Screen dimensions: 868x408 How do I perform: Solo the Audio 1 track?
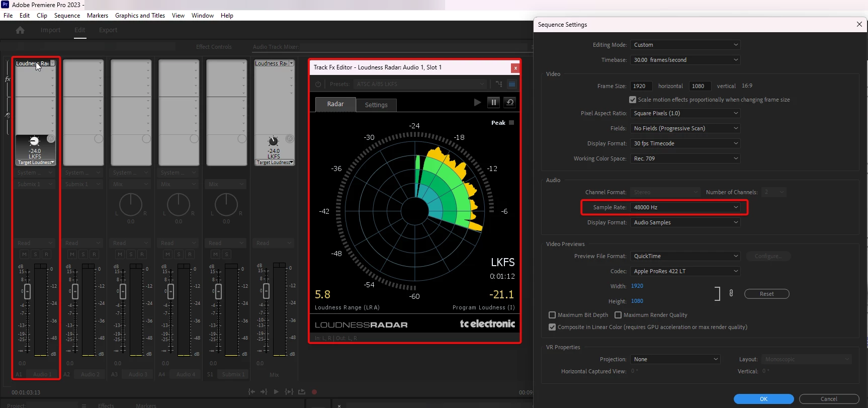[x=35, y=255]
